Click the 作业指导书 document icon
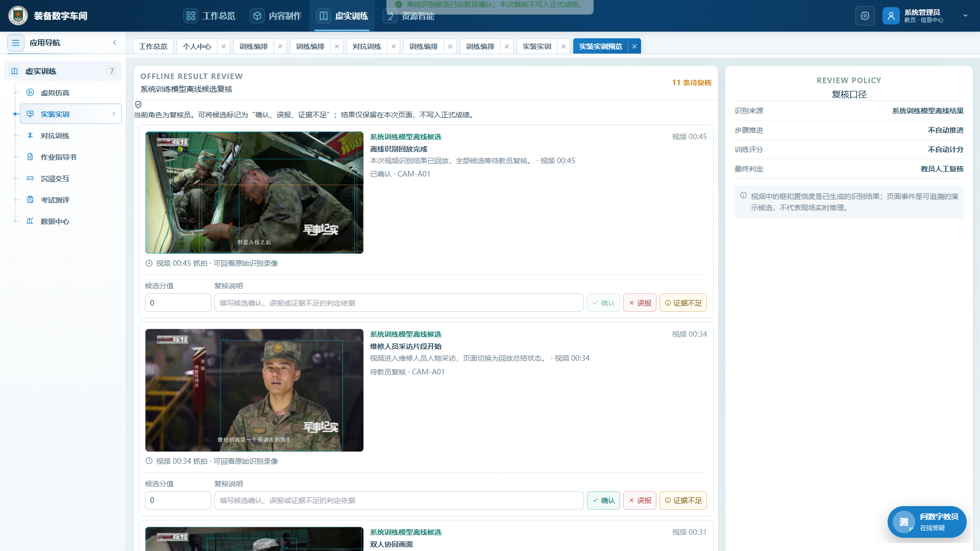 pos(30,157)
